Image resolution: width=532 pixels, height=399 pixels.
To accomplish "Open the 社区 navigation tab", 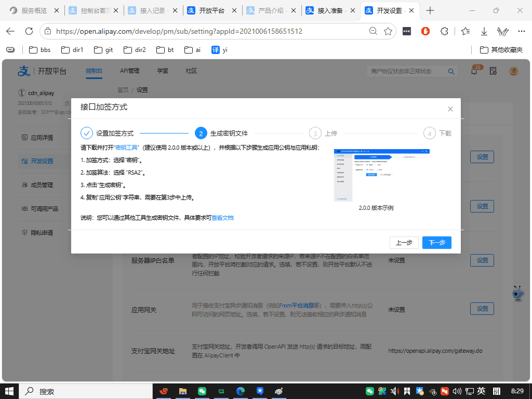I will tap(191, 71).
